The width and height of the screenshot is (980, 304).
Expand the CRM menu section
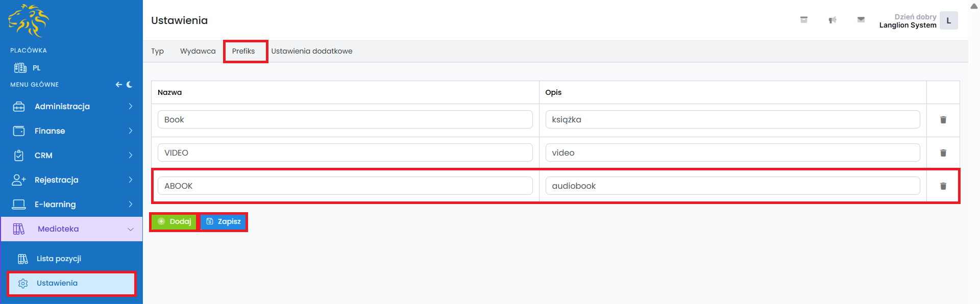(x=71, y=155)
